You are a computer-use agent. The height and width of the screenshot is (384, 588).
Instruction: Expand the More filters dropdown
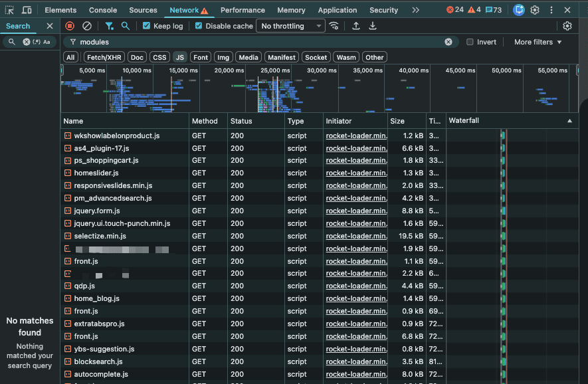pyautogui.click(x=538, y=42)
